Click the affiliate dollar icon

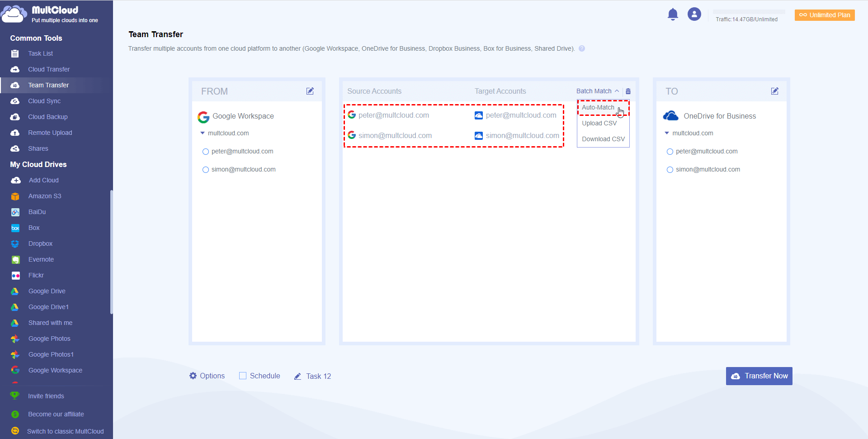click(x=15, y=414)
